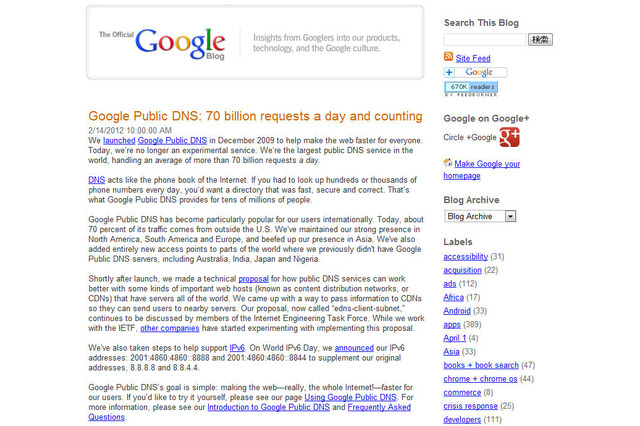
Task: Select the books + book search label
Action: (481, 365)
